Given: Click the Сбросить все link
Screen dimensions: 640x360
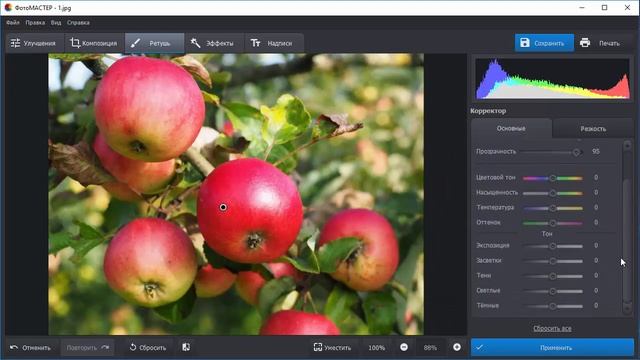Looking at the screenshot, I should (x=552, y=328).
